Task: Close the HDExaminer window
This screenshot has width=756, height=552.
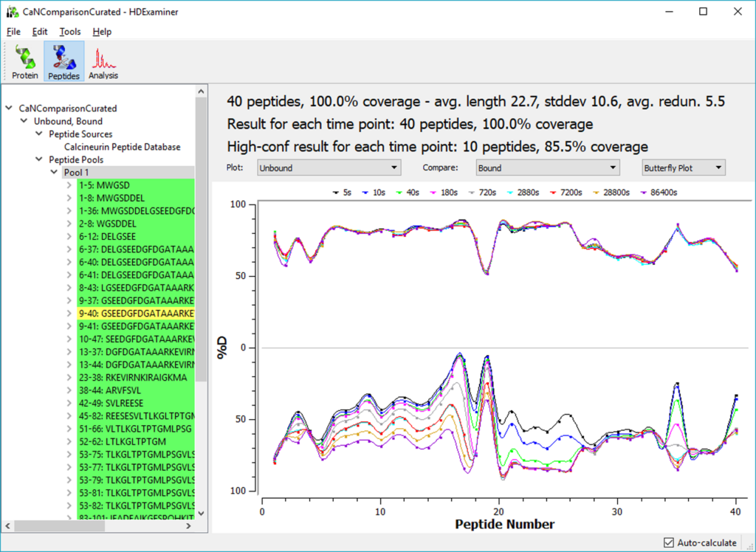Action: click(738, 12)
